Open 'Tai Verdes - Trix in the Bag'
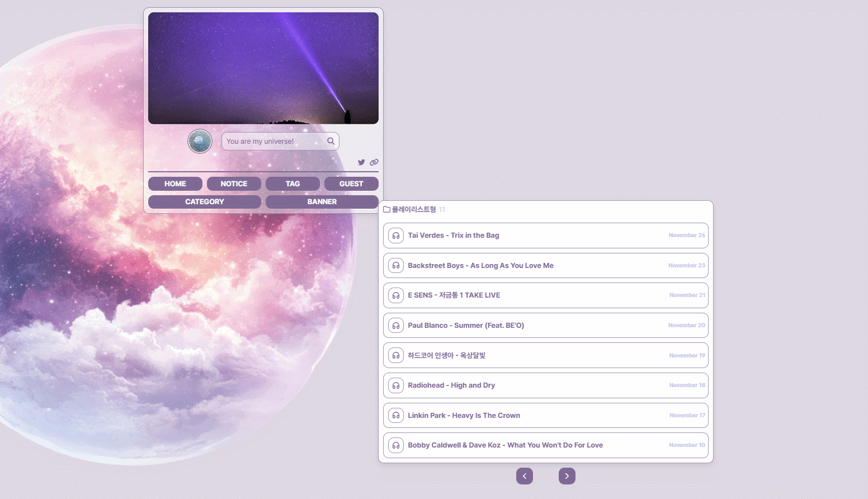Image resolution: width=868 pixels, height=499 pixels. pos(454,236)
